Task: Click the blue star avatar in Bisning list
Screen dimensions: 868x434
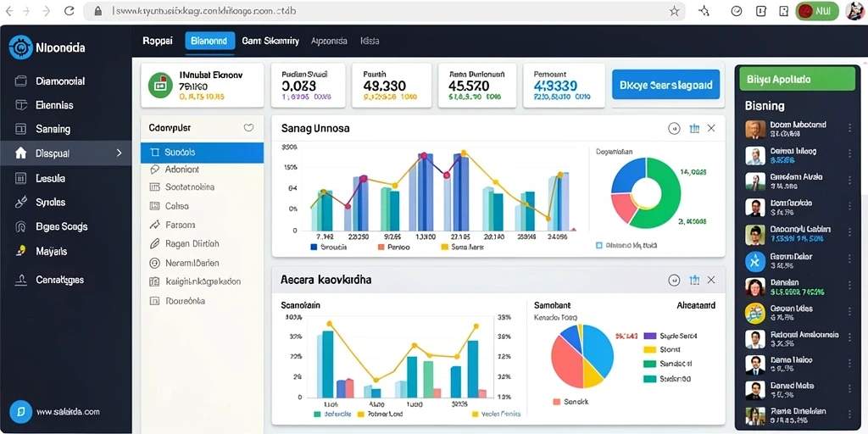Action: point(755,261)
